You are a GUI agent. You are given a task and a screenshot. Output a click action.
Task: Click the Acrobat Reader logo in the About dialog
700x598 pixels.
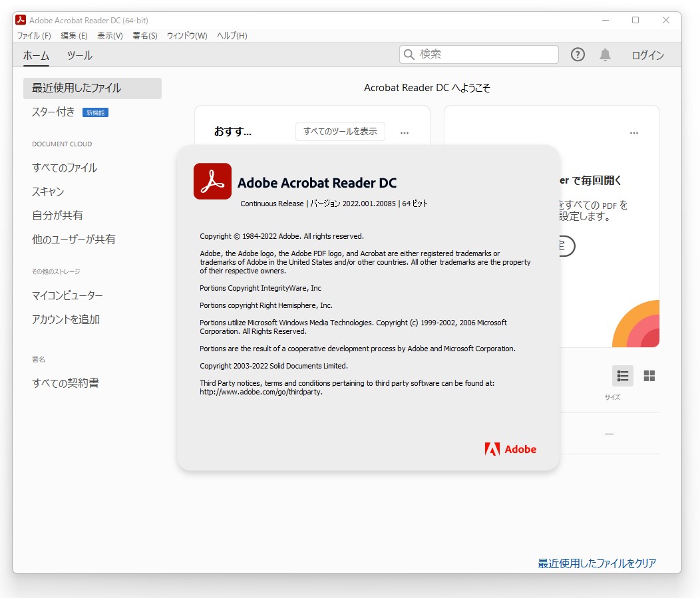coord(212,181)
